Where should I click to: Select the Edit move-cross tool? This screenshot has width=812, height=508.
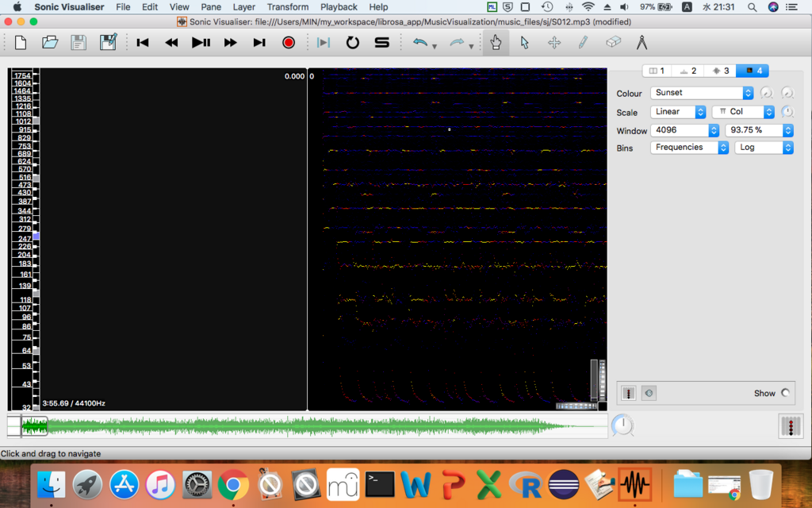554,43
